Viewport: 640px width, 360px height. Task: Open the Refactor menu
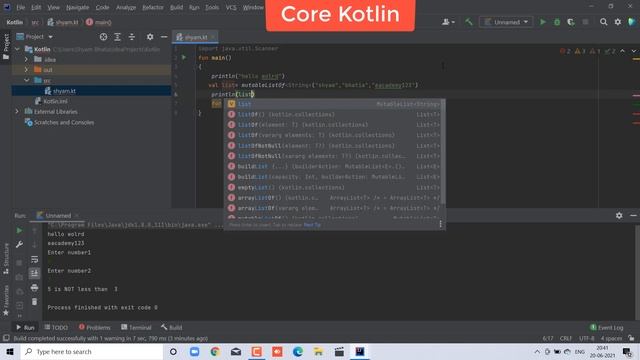(153, 7)
